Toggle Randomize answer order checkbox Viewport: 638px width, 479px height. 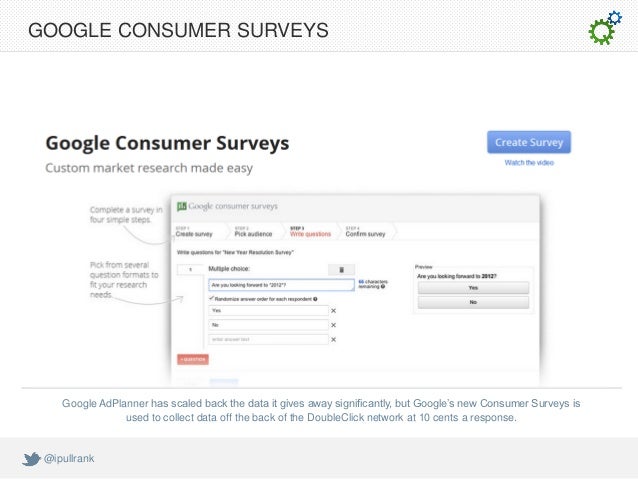coord(211,298)
